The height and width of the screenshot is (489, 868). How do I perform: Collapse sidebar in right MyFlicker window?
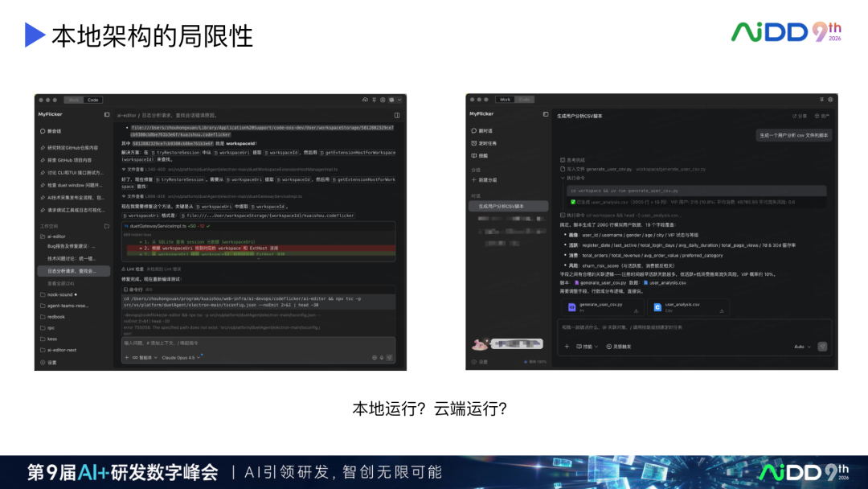coord(546,114)
